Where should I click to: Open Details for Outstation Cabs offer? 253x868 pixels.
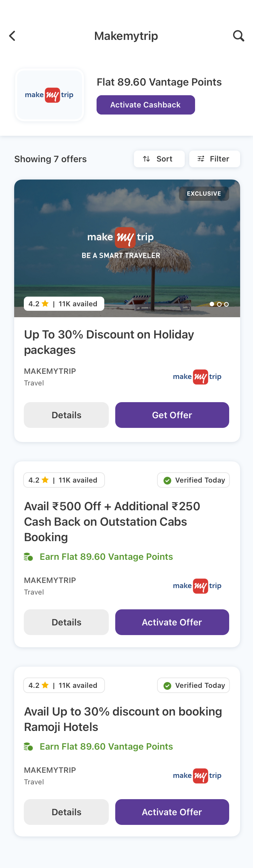click(x=66, y=622)
